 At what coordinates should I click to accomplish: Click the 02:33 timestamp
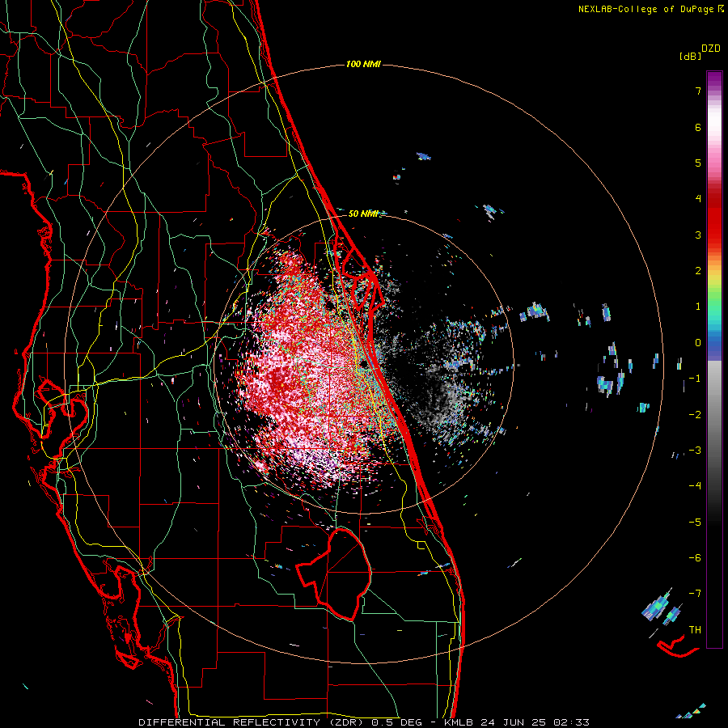coord(572,722)
